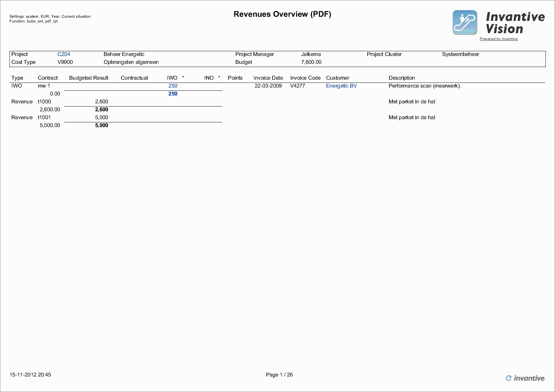Image resolution: width=555 pixels, height=392 pixels.
Task: Click the Page 1 / 26 indicator
Action: pyautogui.click(x=279, y=375)
